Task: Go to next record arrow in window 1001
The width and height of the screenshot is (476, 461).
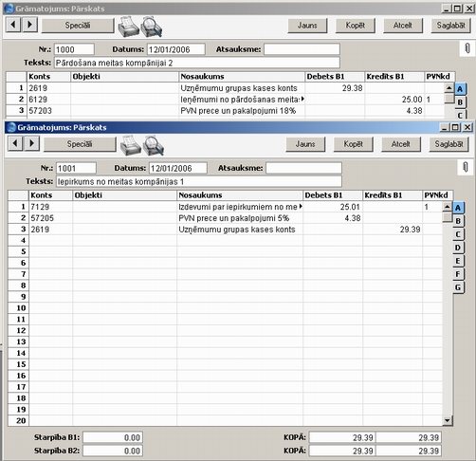Action: [x=32, y=143]
